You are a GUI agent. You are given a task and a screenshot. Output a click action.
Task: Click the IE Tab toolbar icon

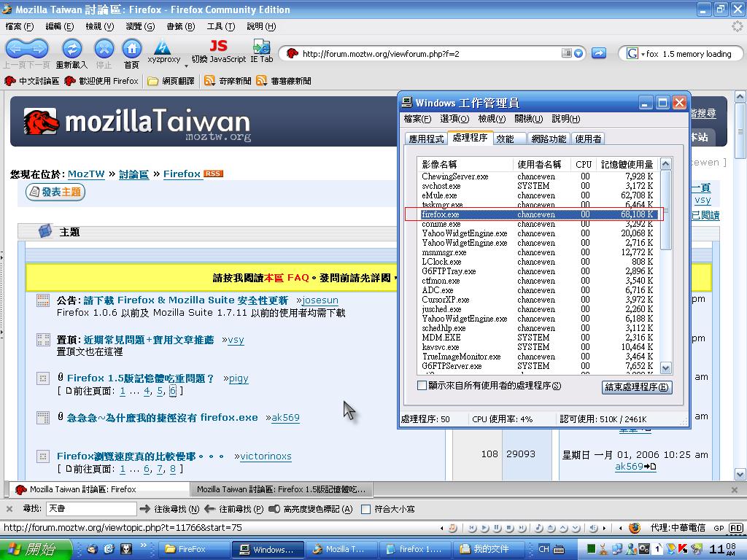261,47
